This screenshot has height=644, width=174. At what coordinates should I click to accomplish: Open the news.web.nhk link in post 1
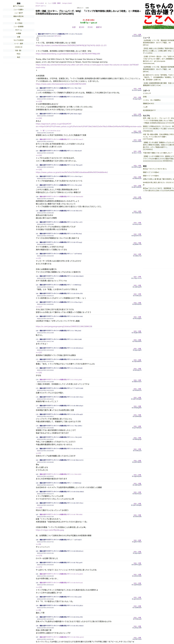(61, 84)
